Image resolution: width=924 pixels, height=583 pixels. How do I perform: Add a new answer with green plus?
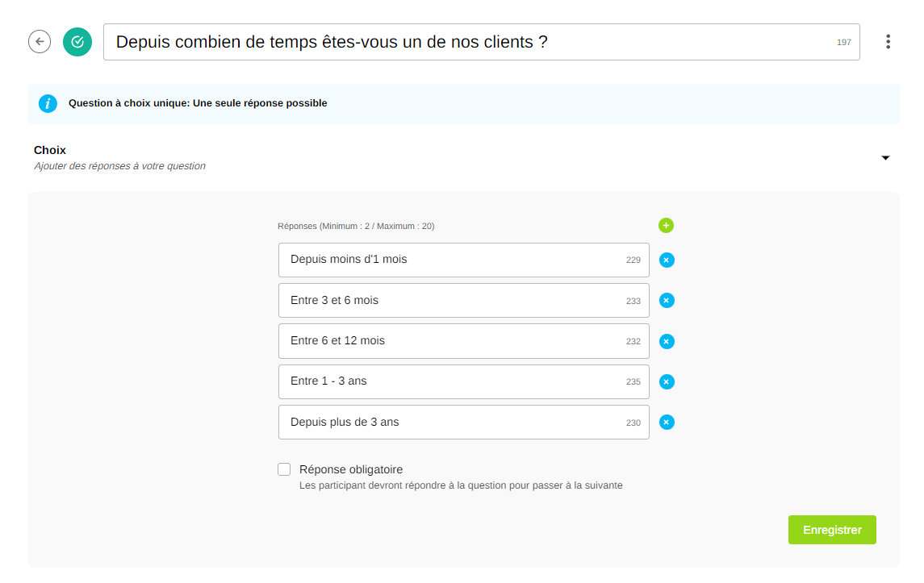click(x=666, y=226)
